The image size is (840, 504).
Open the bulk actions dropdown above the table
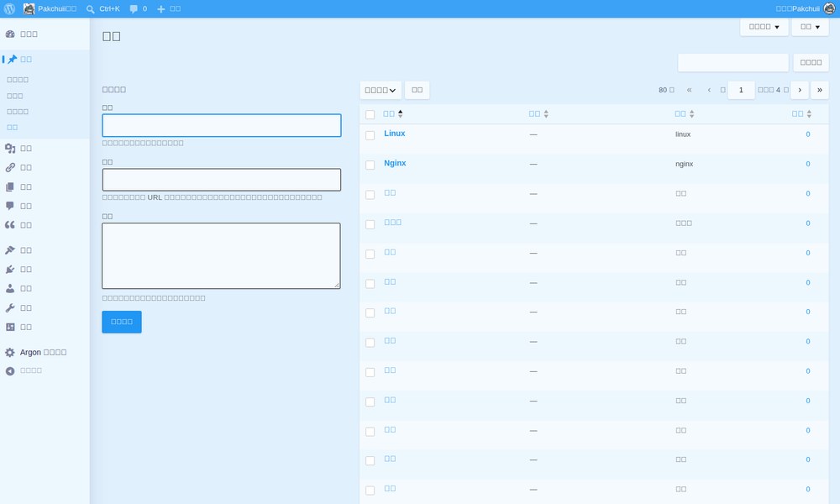(381, 90)
